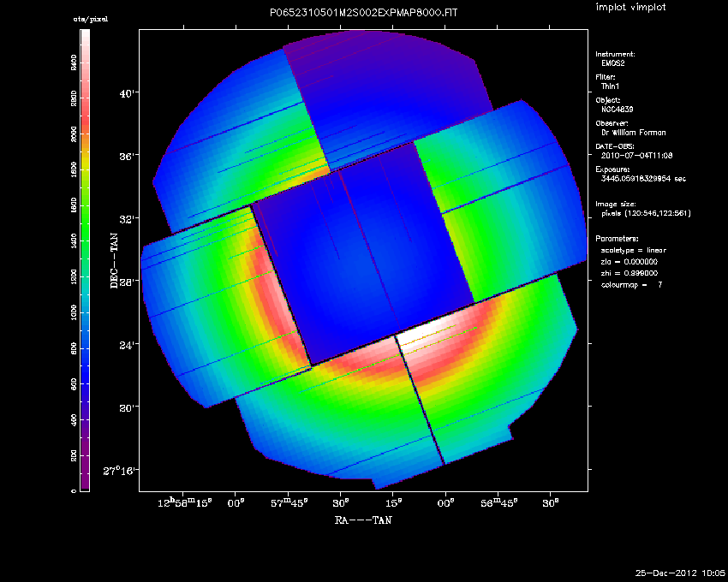Click the 36' declination tick label
Screen dimensions: 728x582
(129, 157)
